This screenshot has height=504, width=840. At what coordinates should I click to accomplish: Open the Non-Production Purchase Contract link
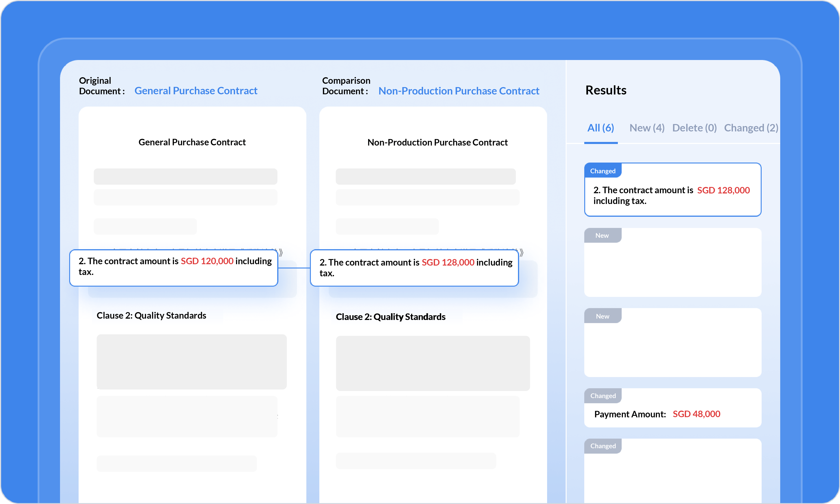point(459,91)
